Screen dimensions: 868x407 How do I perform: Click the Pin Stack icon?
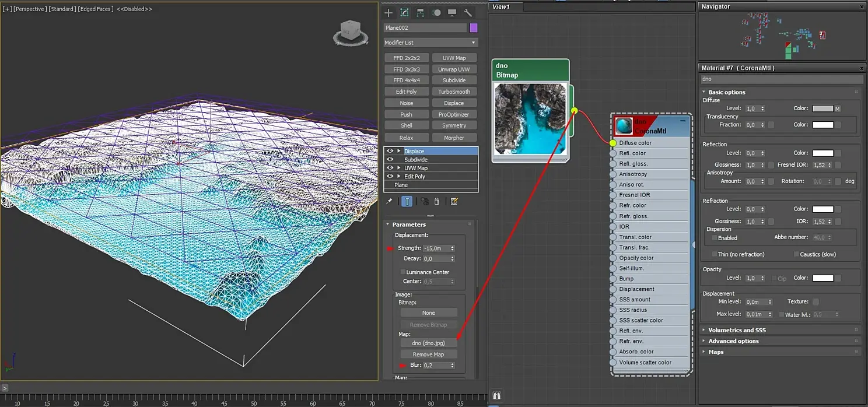(389, 201)
